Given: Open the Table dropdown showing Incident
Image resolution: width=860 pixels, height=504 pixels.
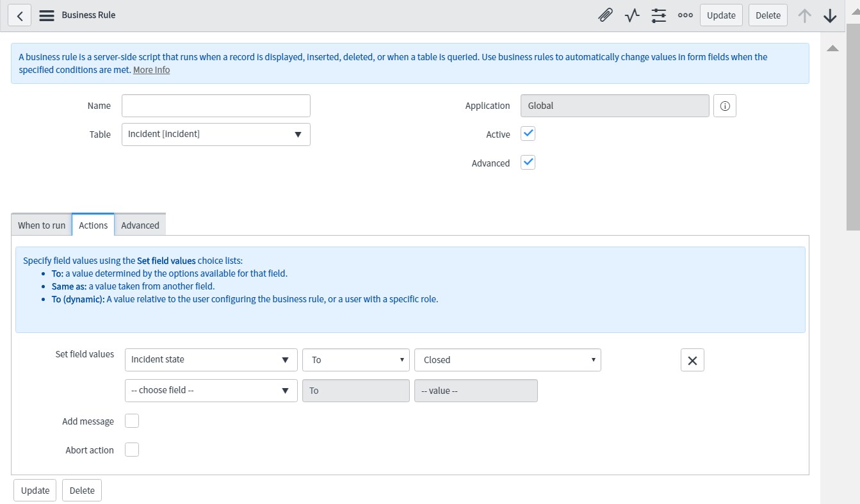Looking at the screenshot, I should pos(216,134).
